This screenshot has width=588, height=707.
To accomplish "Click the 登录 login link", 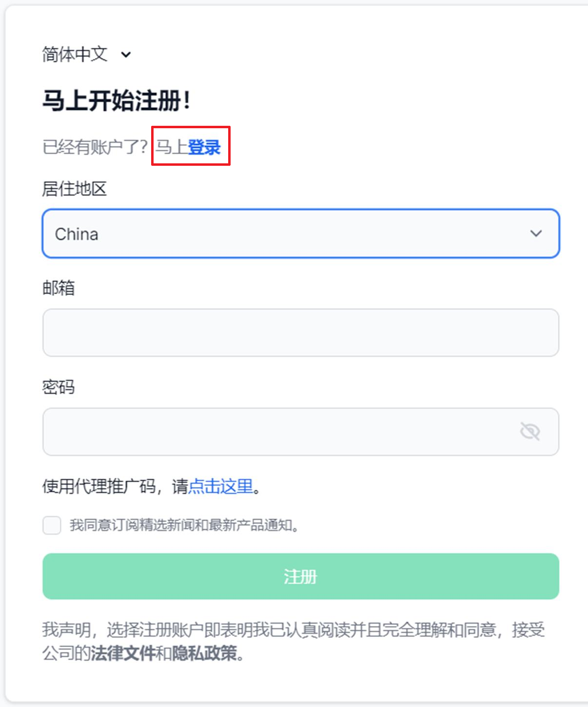I will pos(205,145).
